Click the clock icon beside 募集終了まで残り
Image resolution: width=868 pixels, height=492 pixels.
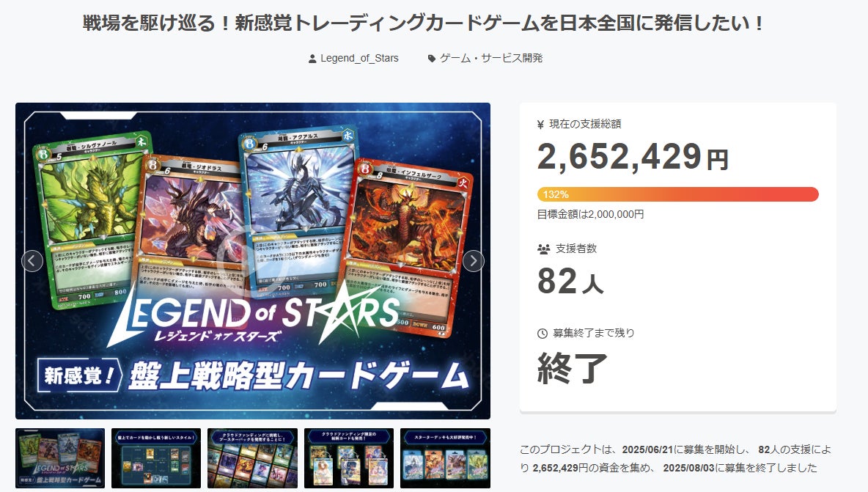click(542, 333)
